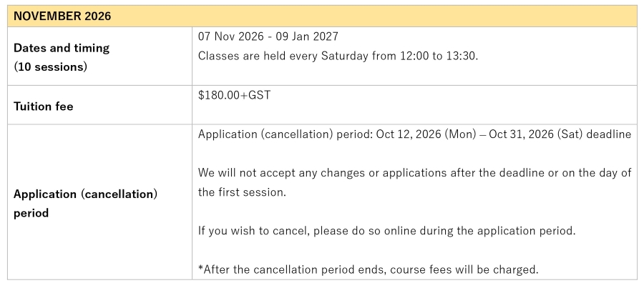
Task: Select the Dates and timing label
Action: tap(62, 48)
